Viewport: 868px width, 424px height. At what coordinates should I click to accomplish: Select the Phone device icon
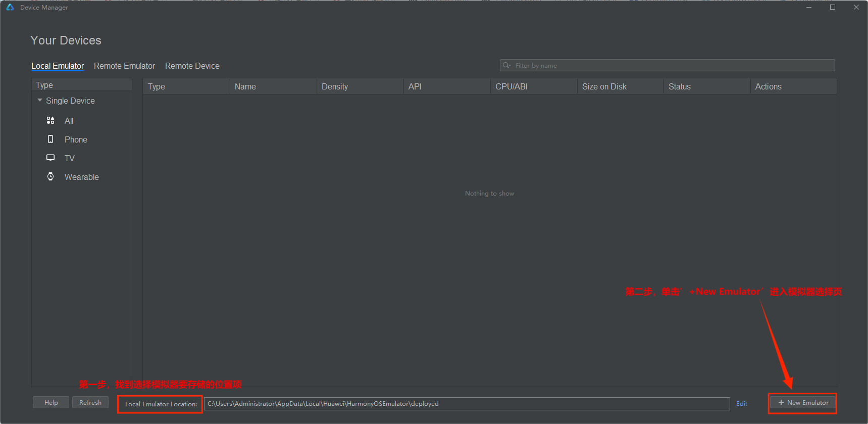[50, 139]
